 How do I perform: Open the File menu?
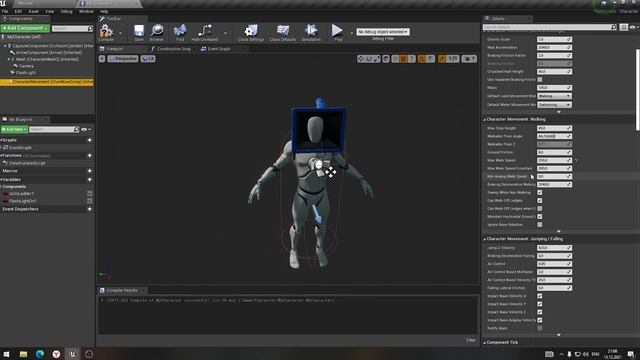[x=5, y=11]
